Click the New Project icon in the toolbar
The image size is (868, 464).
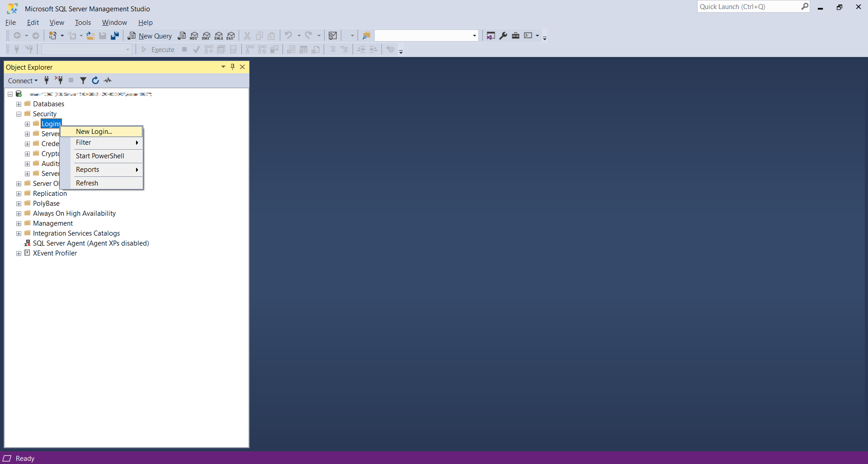click(53, 36)
